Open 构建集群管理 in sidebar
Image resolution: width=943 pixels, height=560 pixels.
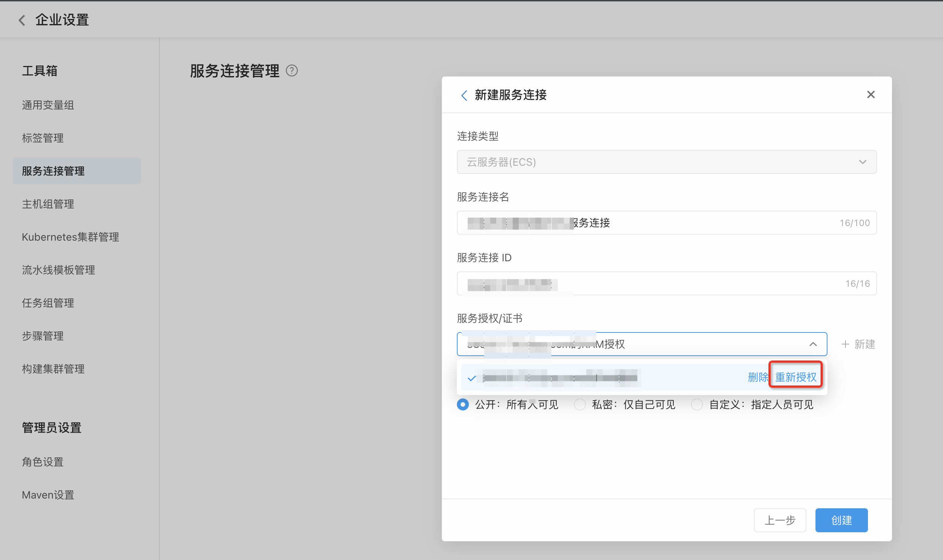53,369
